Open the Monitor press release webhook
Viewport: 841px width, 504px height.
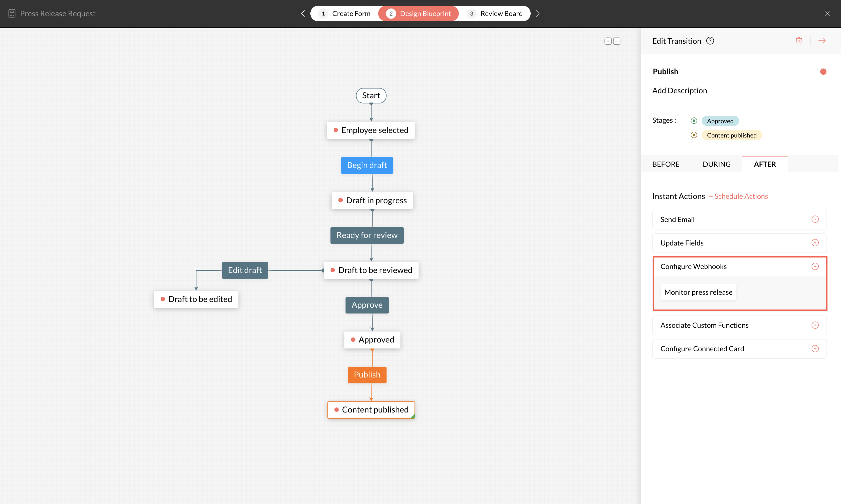tap(698, 292)
